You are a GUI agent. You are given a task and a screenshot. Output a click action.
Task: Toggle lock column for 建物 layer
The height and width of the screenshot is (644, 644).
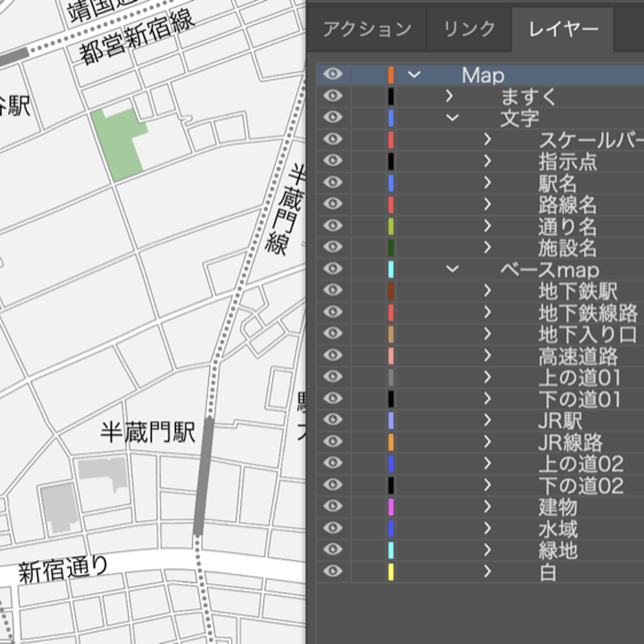(368, 506)
